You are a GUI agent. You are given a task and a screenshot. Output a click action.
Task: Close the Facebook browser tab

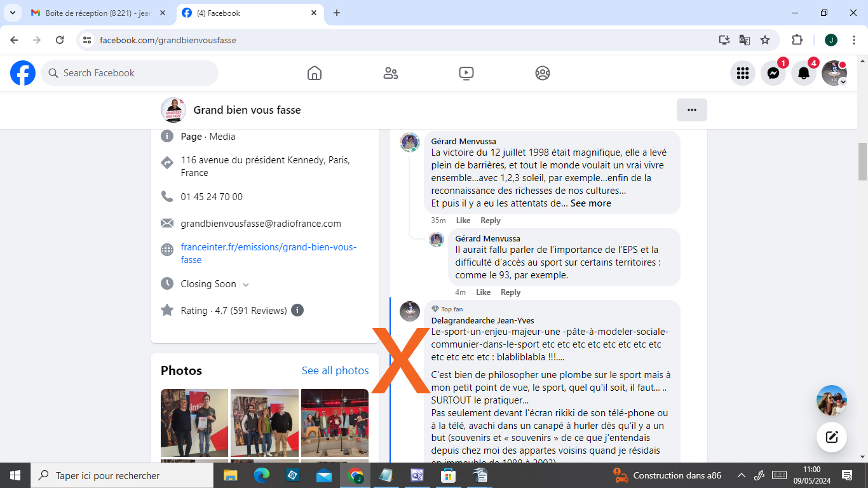click(x=314, y=13)
